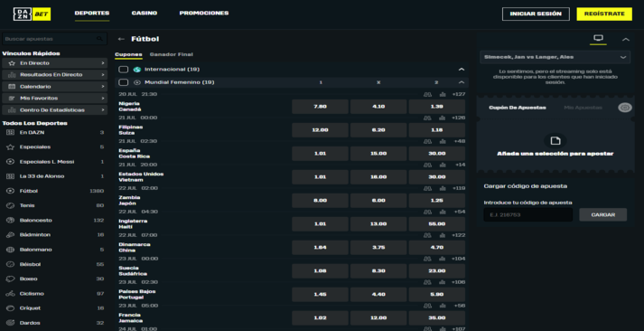Open Especiales L. Messi in sports list

point(54,162)
